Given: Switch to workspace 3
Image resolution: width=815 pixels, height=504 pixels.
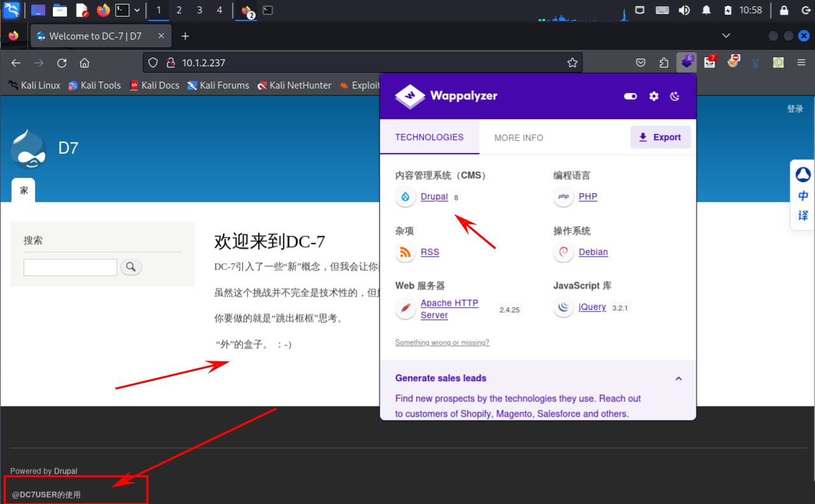Looking at the screenshot, I should [x=199, y=10].
